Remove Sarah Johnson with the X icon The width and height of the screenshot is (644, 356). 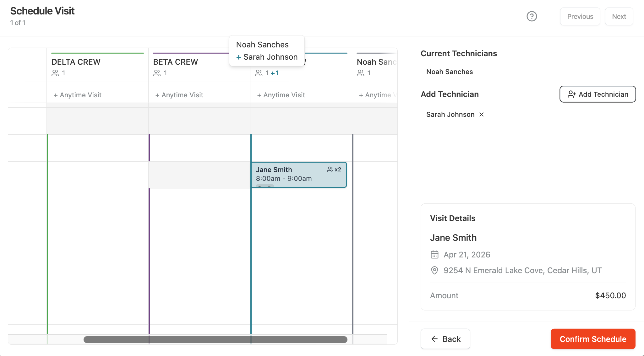click(x=481, y=115)
